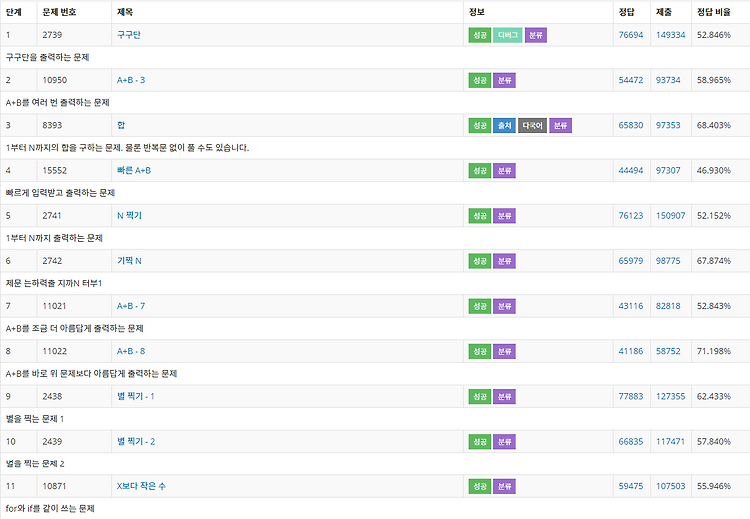Click the 성공 badge in the N 찍기 row

[480, 216]
